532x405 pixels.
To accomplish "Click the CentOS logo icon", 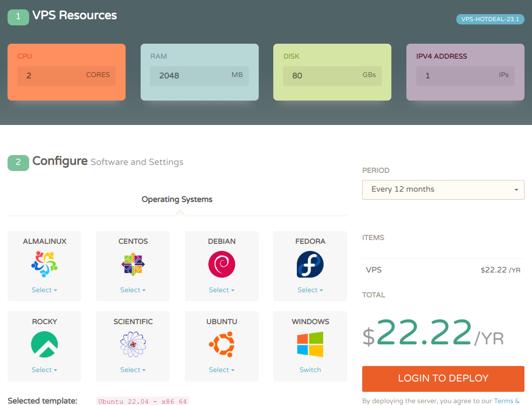I will tap(133, 264).
